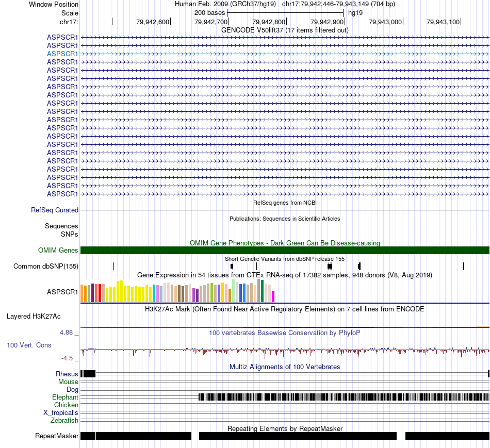Screen dimensions: 490x448
Task: Click the Window Position label
Action: click(x=54, y=4)
